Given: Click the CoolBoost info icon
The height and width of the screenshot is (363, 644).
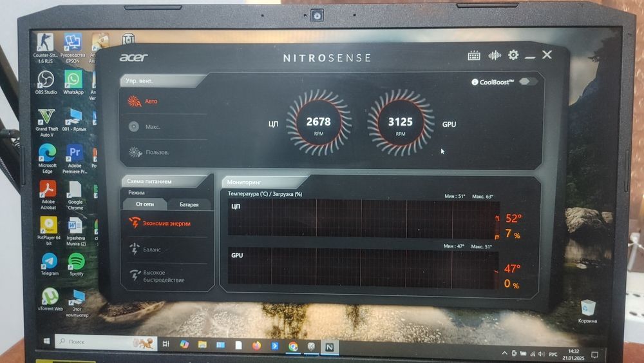Looking at the screenshot, I should [475, 83].
